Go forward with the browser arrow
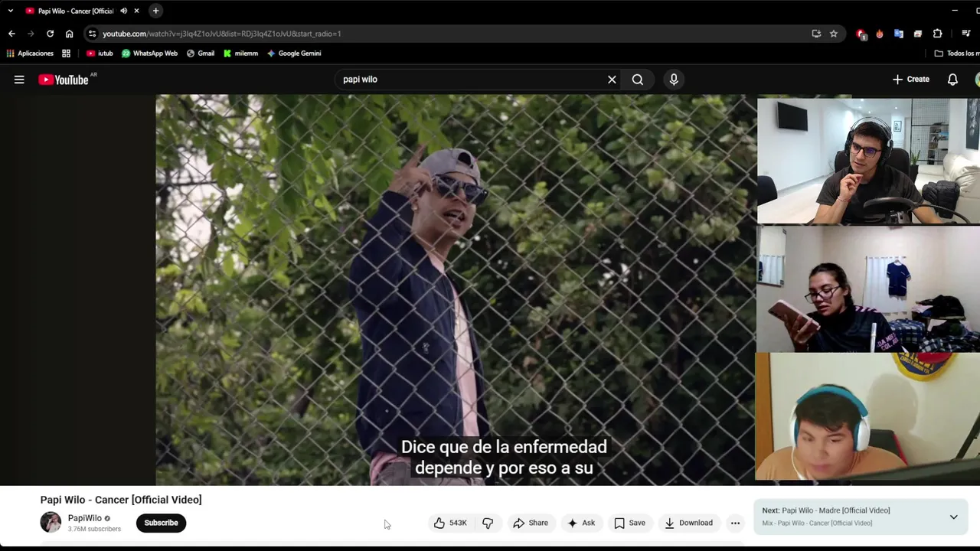 (31, 34)
